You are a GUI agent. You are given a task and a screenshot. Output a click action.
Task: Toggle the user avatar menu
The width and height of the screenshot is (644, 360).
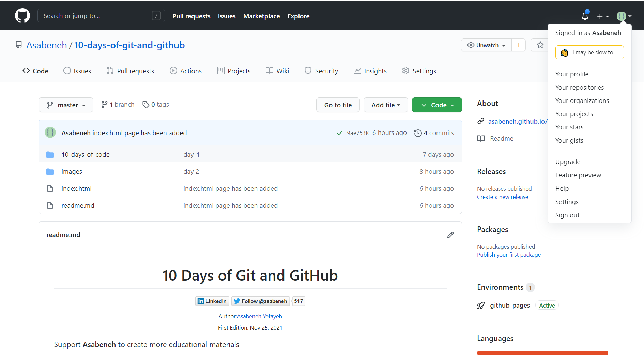[624, 16]
